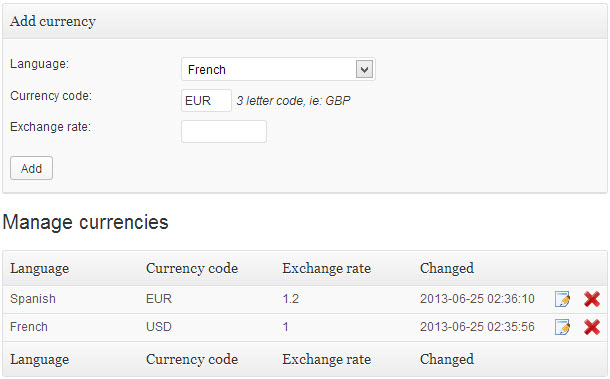
Task: Sort by Language column in table header
Action: 39,268
